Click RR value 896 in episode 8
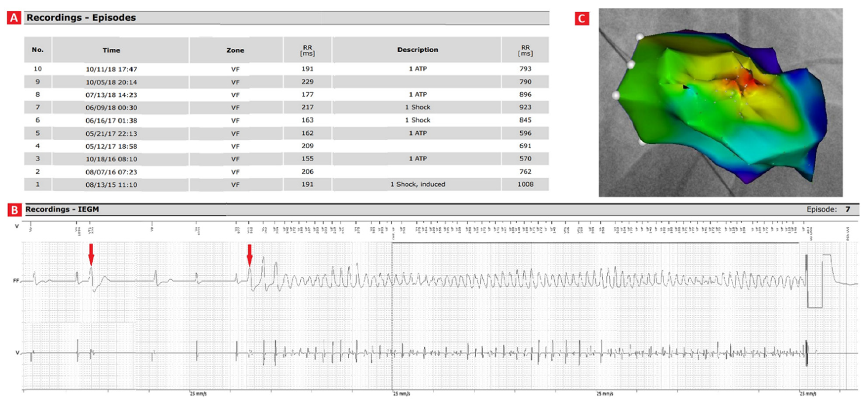This screenshot has width=868, height=407. (525, 94)
